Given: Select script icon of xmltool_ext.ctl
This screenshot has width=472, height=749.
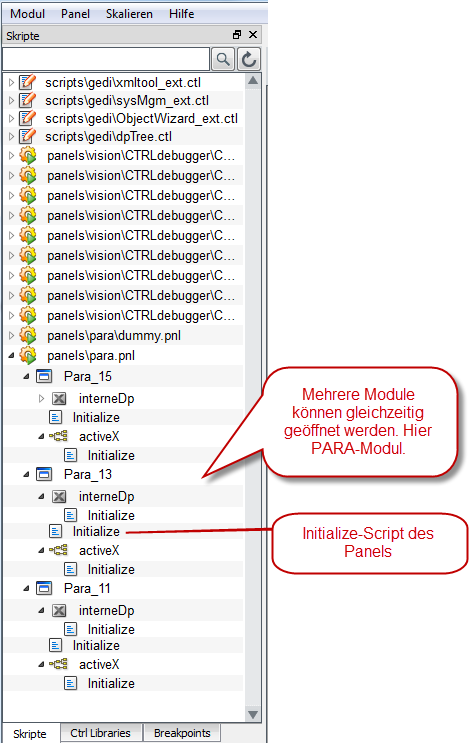Looking at the screenshot, I should [27, 82].
